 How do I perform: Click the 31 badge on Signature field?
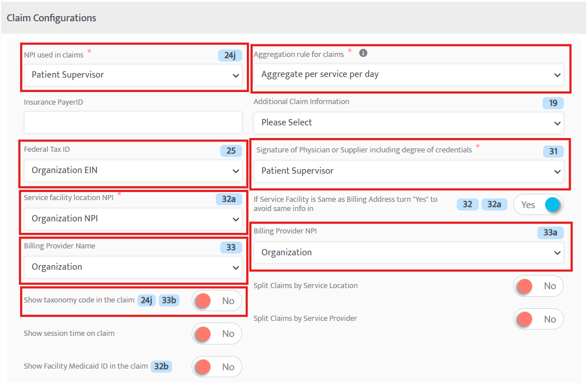click(x=553, y=151)
